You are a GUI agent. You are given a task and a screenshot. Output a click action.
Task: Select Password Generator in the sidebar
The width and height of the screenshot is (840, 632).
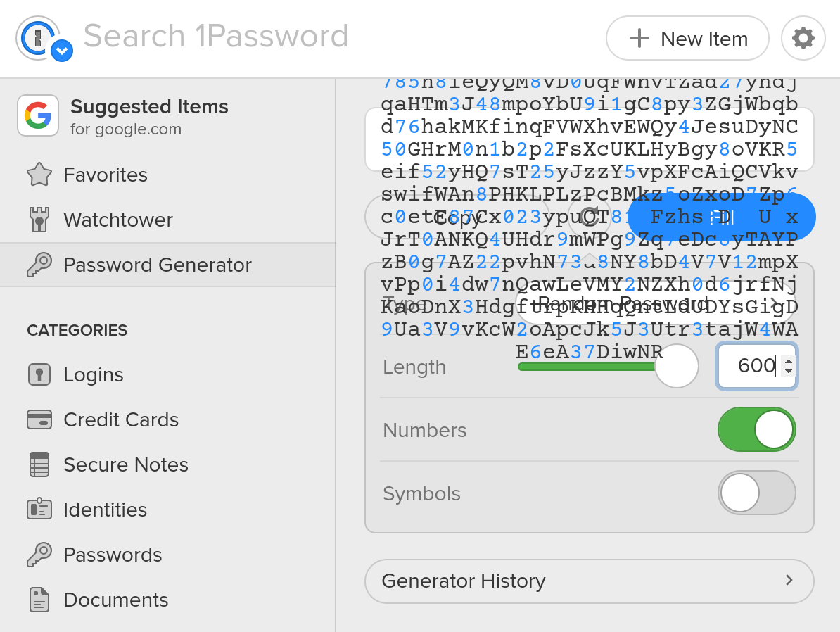point(157,265)
